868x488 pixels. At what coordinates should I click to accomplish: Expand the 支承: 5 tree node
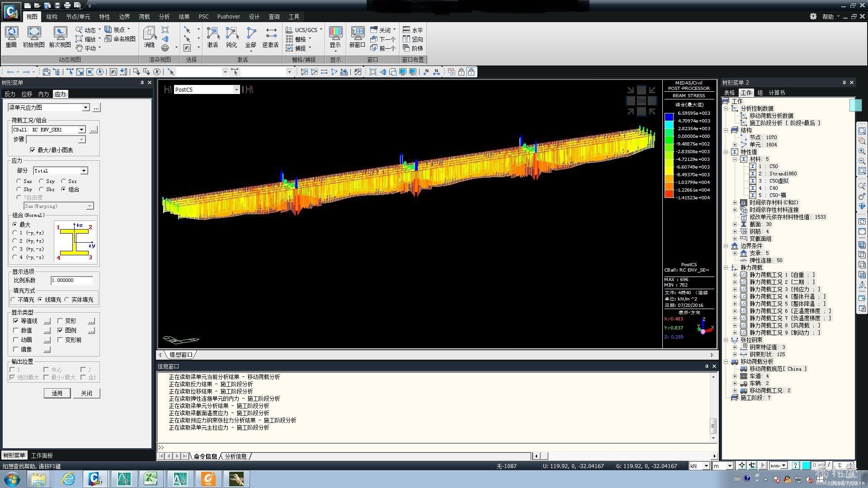[x=735, y=253]
